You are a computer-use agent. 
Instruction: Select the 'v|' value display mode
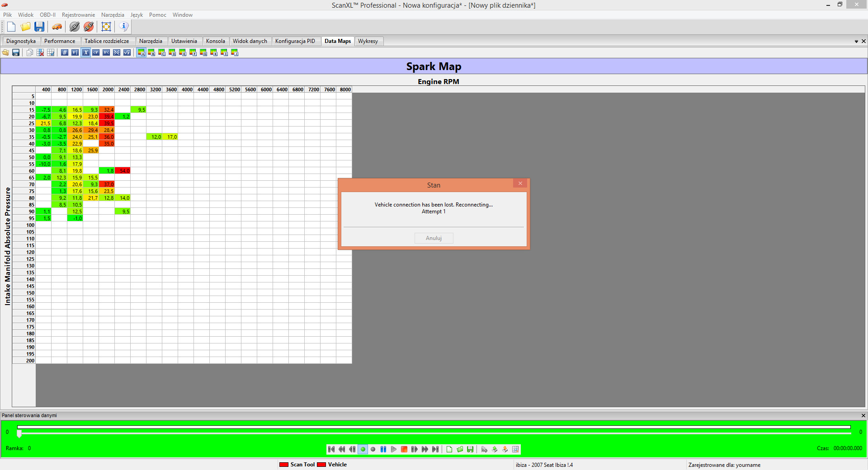75,53
